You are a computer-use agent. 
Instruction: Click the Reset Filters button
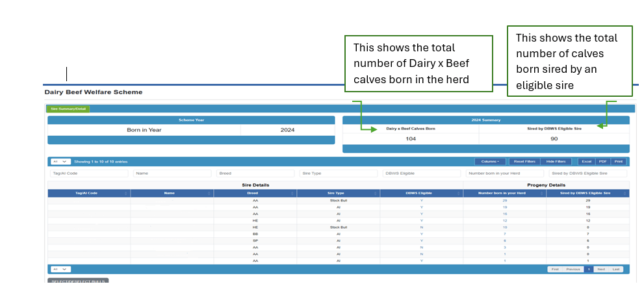click(x=524, y=161)
